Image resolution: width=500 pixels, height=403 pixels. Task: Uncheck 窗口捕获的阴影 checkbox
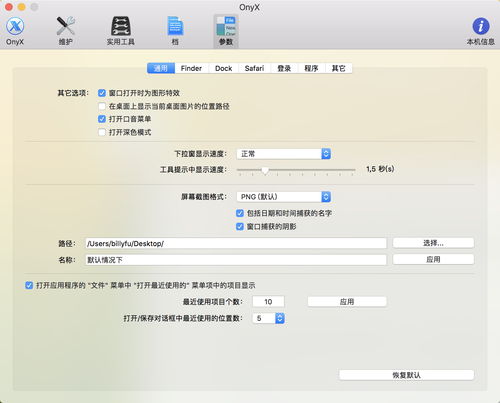tap(240, 227)
